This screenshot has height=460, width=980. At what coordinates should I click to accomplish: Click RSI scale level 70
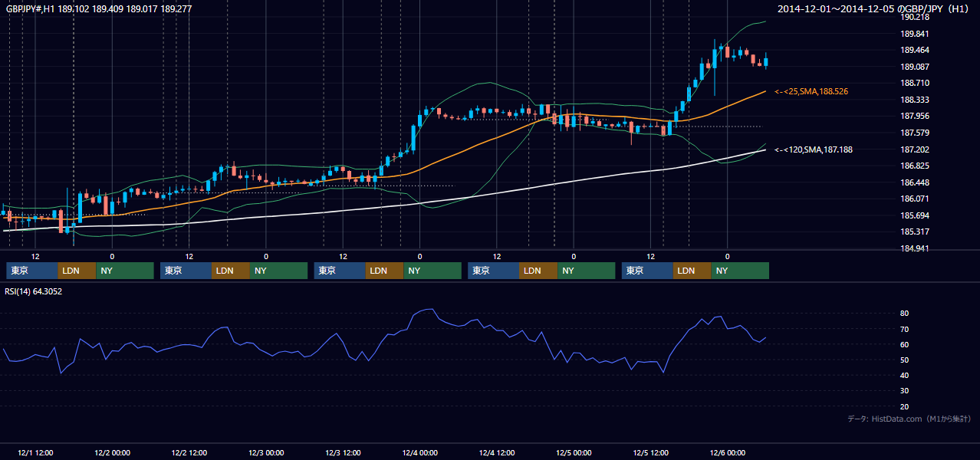pyautogui.click(x=904, y=329)
